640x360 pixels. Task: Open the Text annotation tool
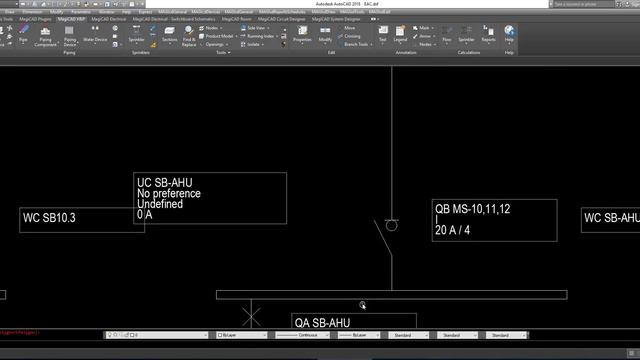[x=382, y=34]
